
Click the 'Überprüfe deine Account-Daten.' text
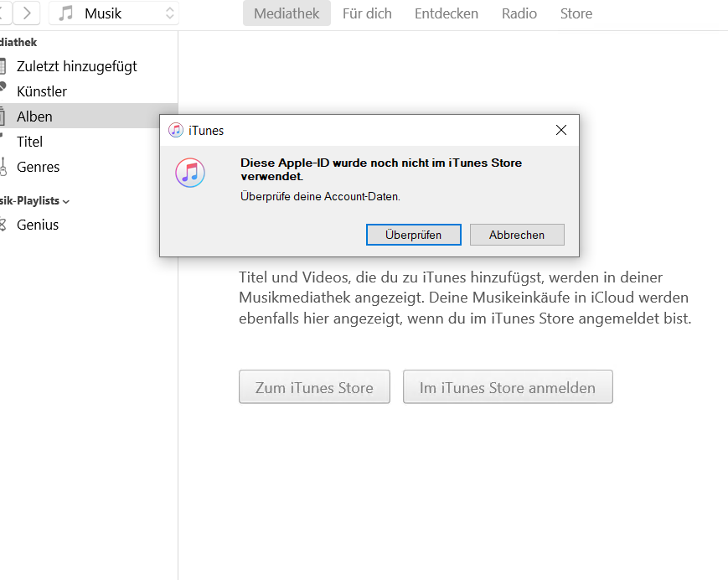click(320, 196)
